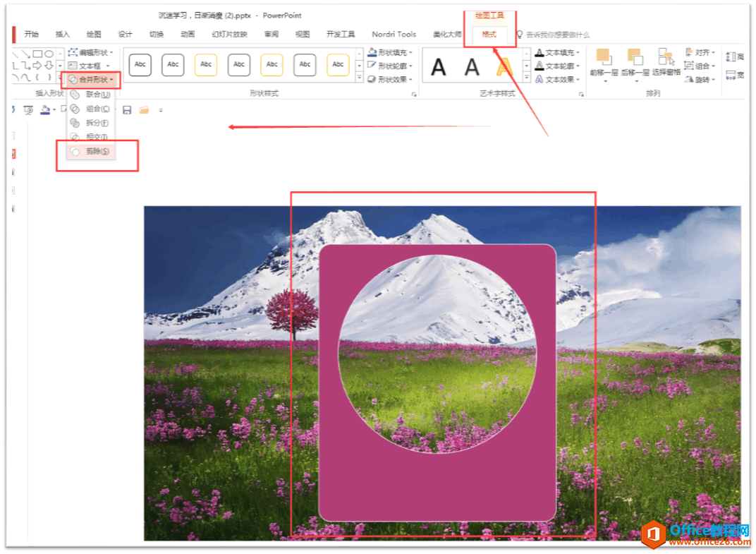Select the straight line shape in gallery
The image size is (756, 554).
pos(16,54)
